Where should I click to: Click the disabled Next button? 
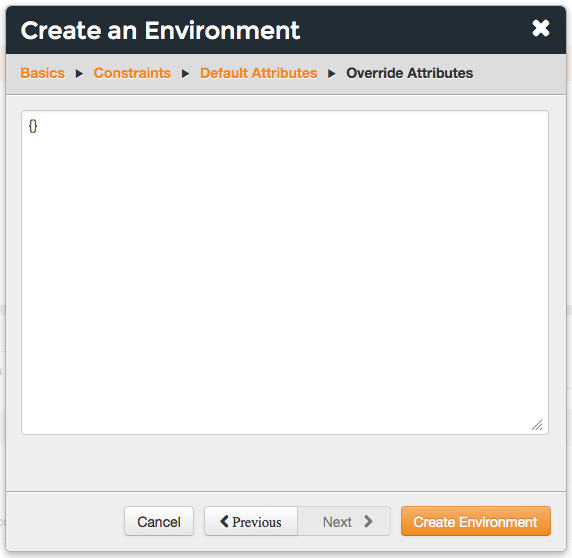coord(344,522)
